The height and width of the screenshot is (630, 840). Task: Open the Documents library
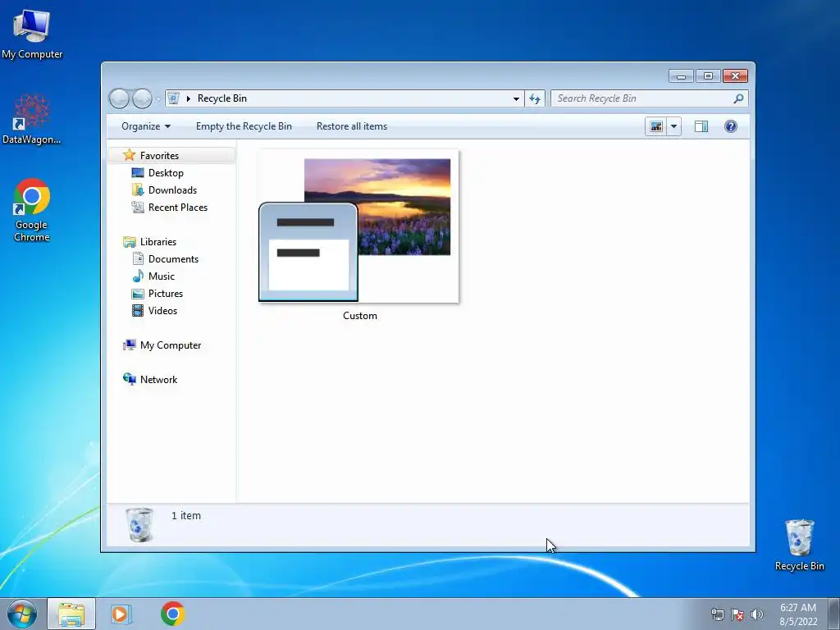point(173,258)
